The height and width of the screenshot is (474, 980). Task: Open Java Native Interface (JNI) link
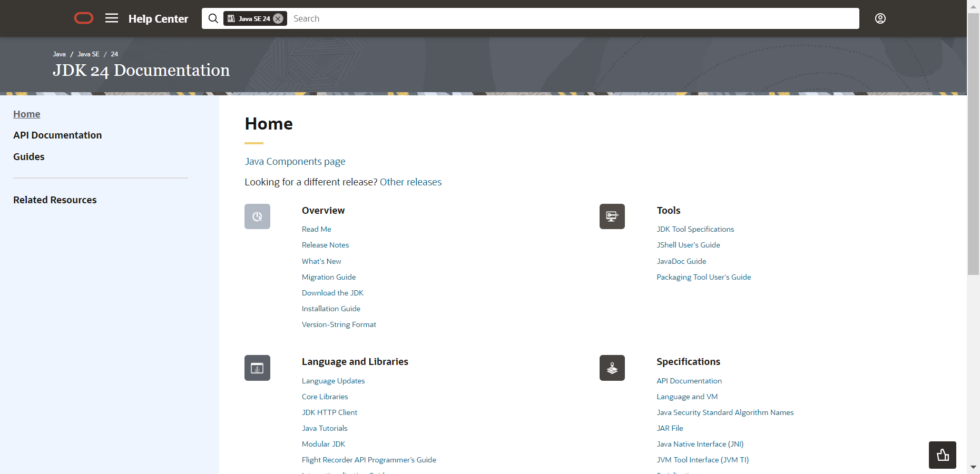pyautogui.click(x=700, y=444)
